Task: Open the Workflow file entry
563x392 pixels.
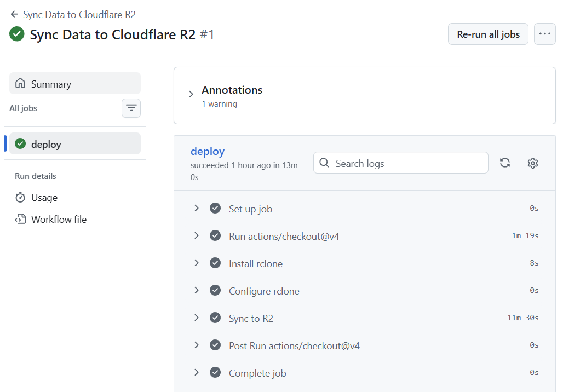Action: (x=50, y=220)
